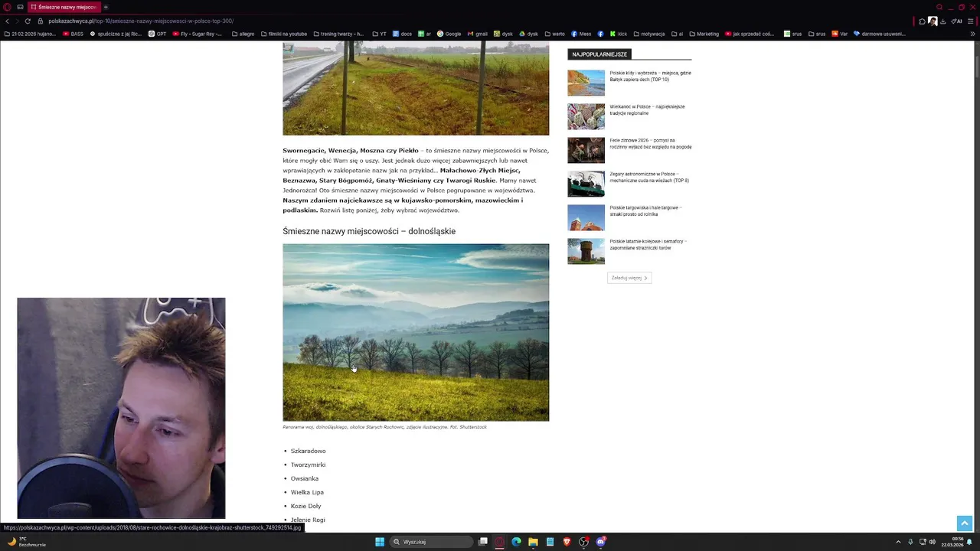Open Marketing bookmarks folder
The image size is (980, 551).
[704, 34]
